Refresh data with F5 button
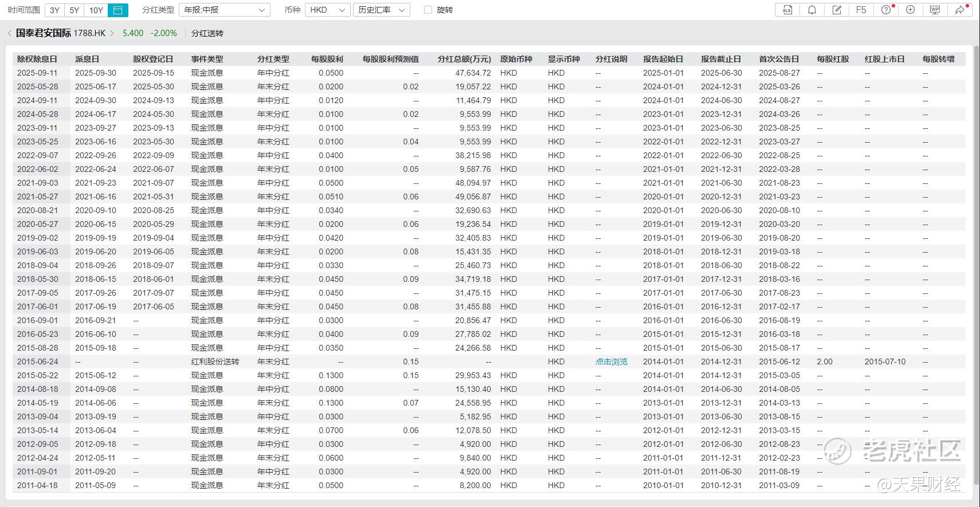This screenshot has height=507, width=980. [861, 10]
